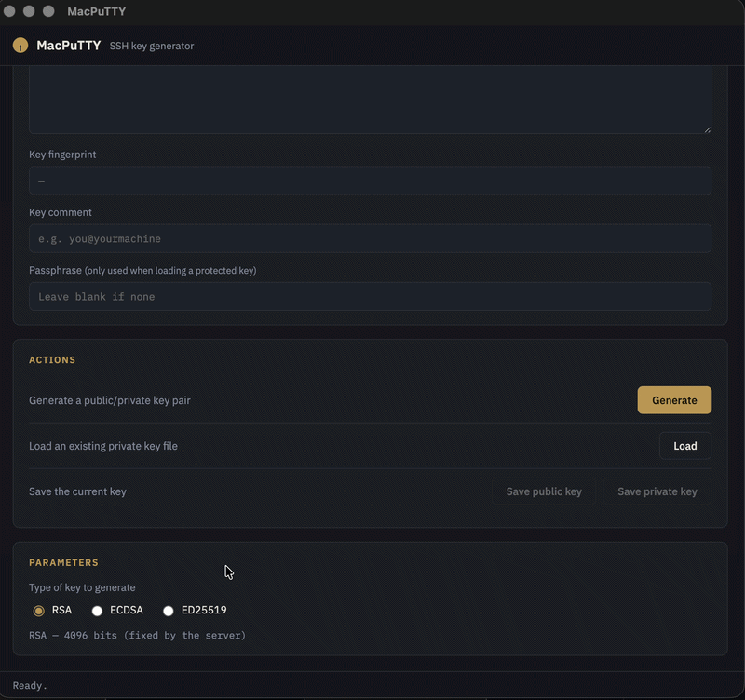Focus the Key comment field

[370, 239]
